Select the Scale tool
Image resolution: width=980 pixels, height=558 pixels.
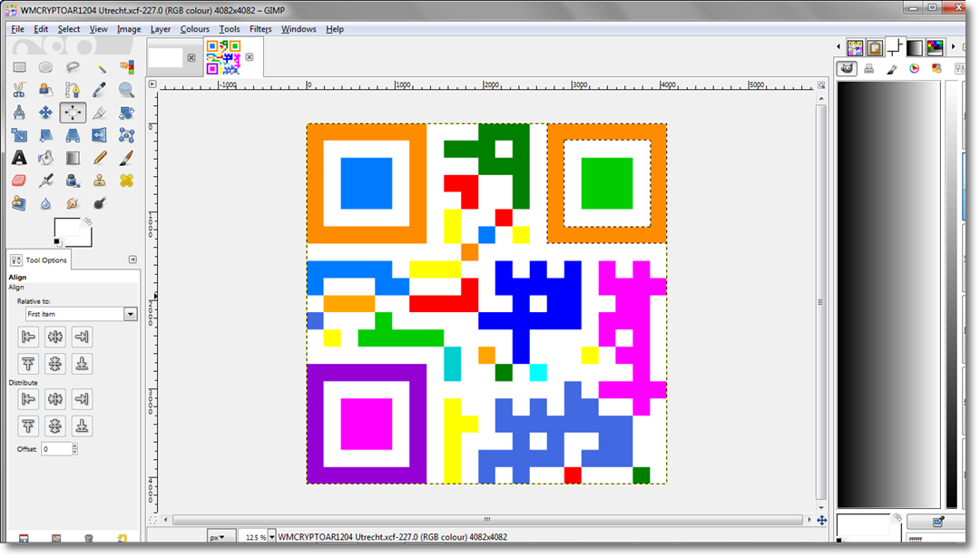(19, 135)
